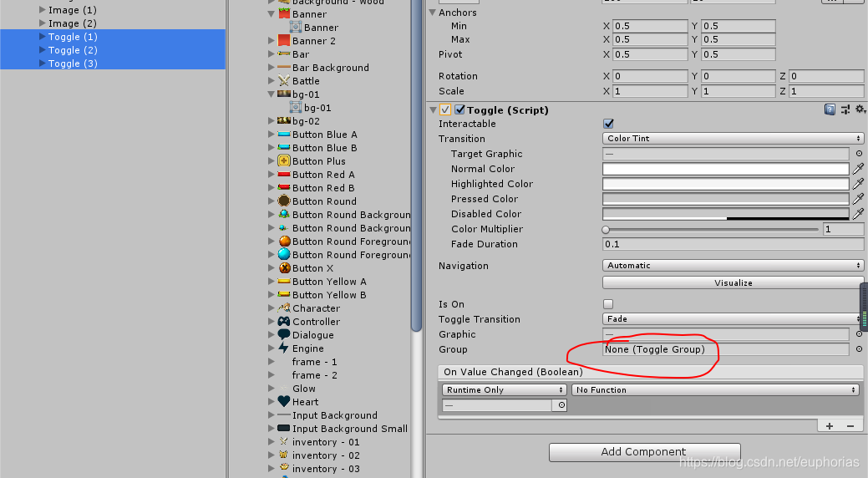Image resolution: width=868 pixels, height=478 pixels.
Task: Open the Normal Color swatch
Action: [726, 169]
